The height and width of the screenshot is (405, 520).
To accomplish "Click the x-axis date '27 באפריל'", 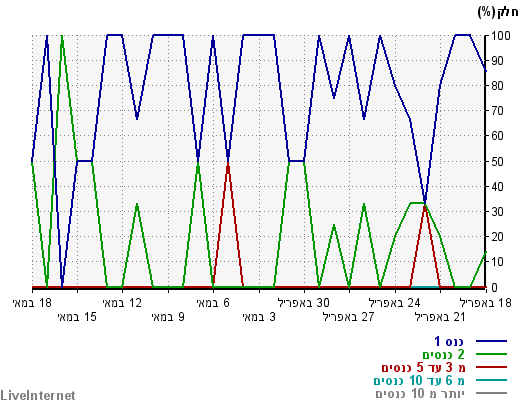I will point(349,316).
